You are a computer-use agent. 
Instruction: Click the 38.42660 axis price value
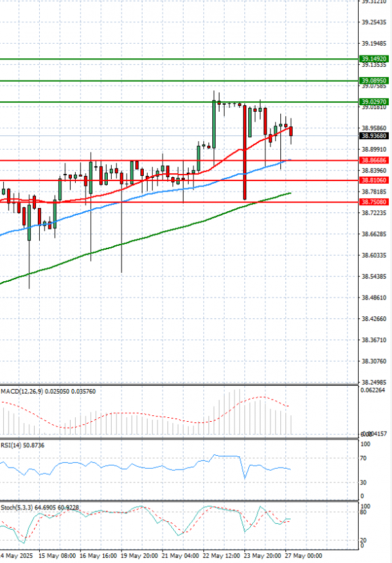(x=374, y=319)
